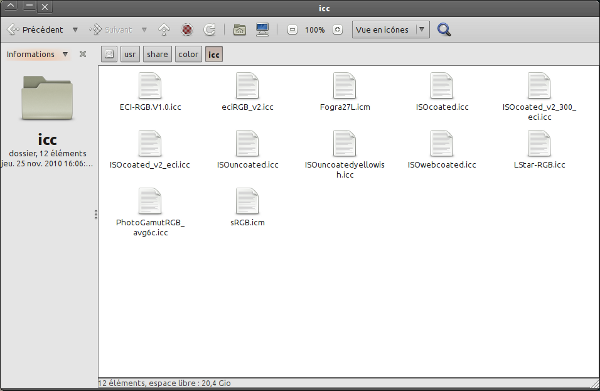The image size is (600, 391).
Task: Open the Computer icon in the toolbar
Action: click(262, 29)
